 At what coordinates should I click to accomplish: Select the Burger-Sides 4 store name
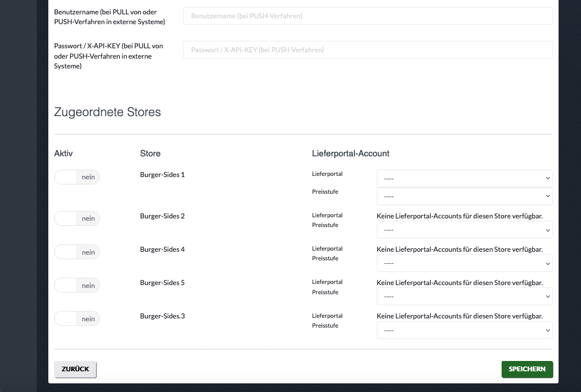point(162,249)
